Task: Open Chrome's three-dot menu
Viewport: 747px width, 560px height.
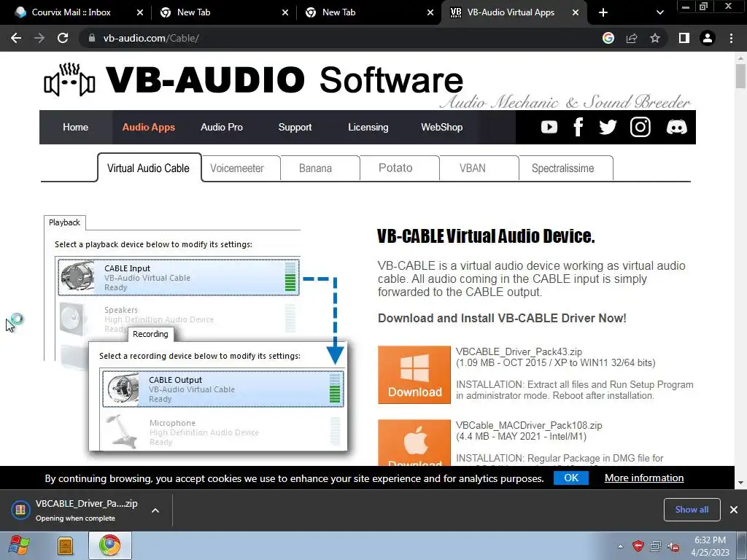Action: click(x=731, y=38)
